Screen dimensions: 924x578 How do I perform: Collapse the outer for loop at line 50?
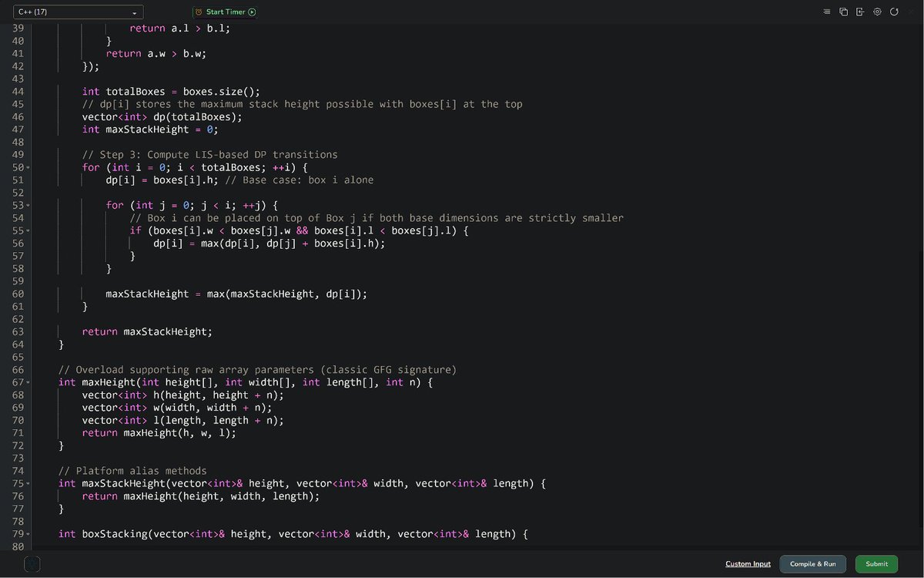[28, 167]
